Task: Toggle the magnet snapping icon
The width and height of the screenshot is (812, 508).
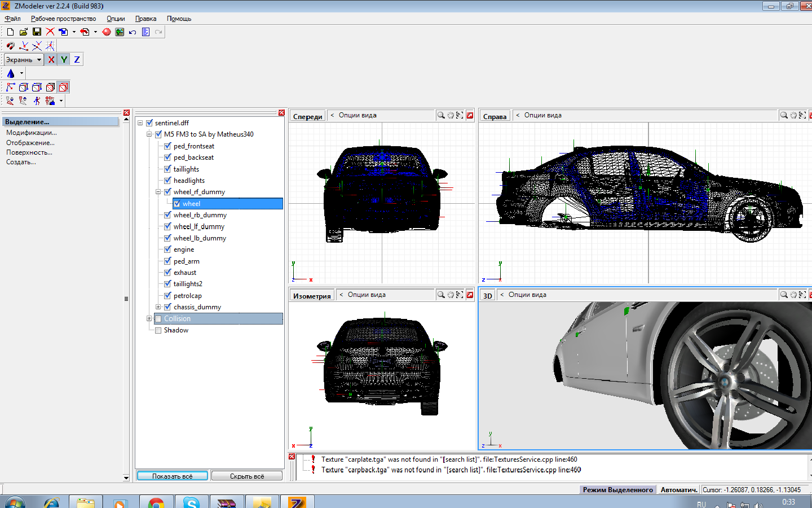Action: pyautogui.click(x=10, y=46)
